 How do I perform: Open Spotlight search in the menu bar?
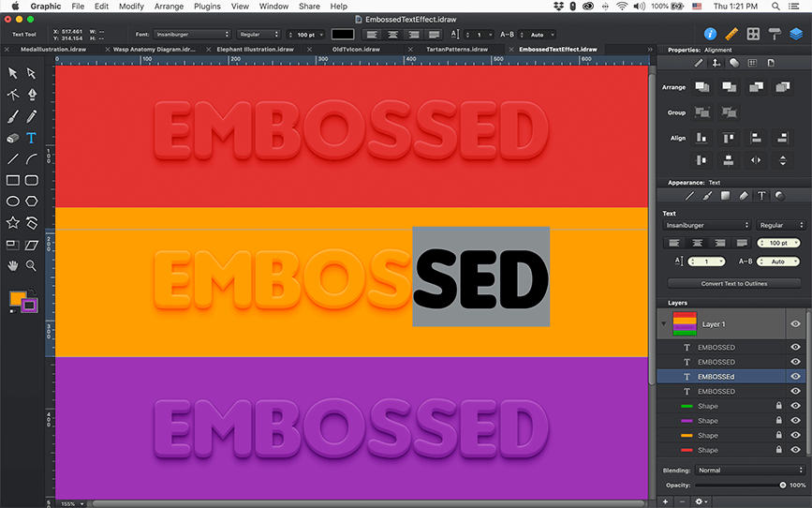click(775, 7)
